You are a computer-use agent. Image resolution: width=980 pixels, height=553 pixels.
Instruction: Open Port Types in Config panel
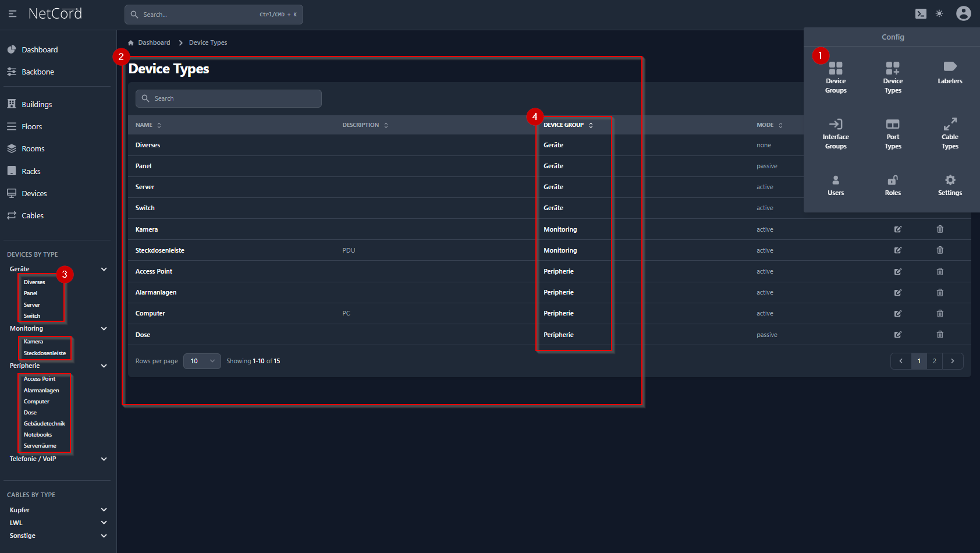tap(893, 133)
